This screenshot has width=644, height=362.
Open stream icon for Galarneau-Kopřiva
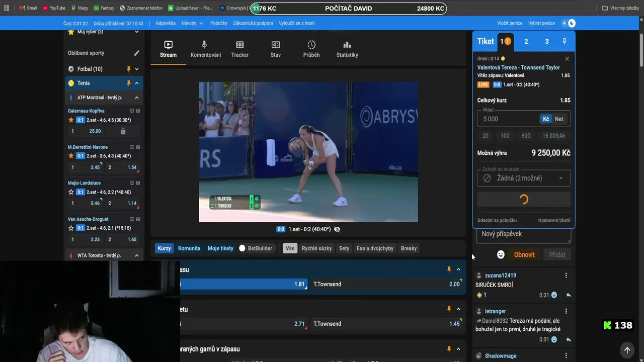coord(132,111)
